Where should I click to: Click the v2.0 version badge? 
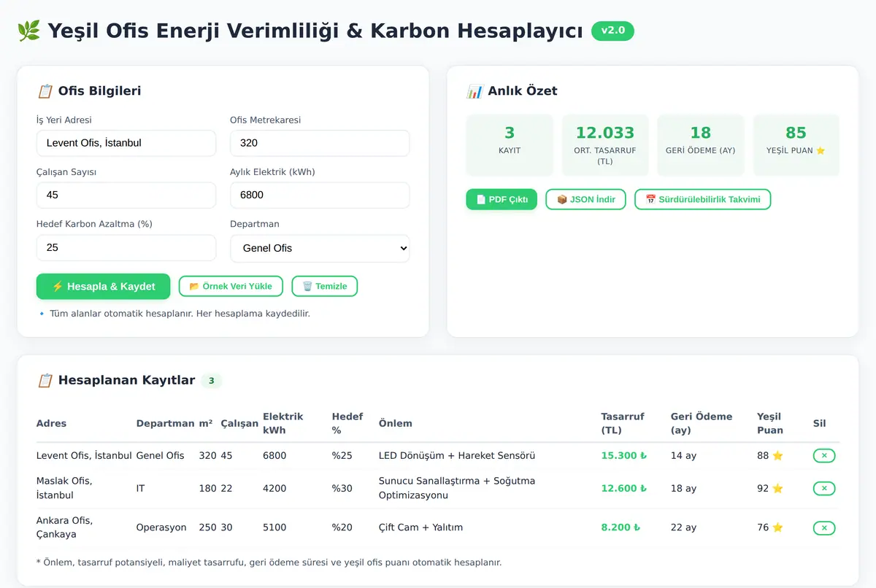[x=612, y=31]
